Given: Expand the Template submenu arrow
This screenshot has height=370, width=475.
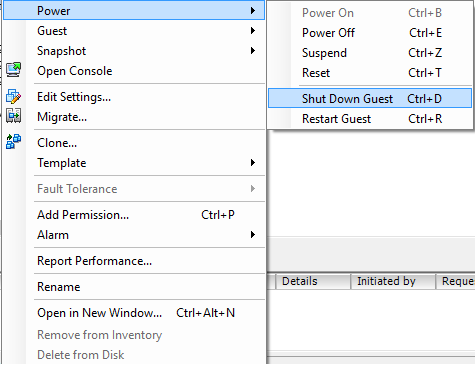Looking at the screenshot, I should [253, 163].
